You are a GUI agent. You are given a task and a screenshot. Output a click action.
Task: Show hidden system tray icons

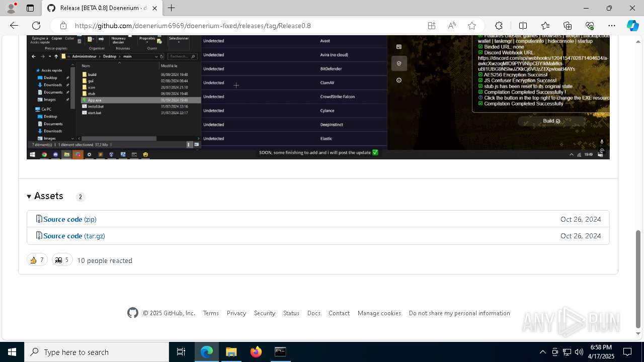[x=542, y=352]
